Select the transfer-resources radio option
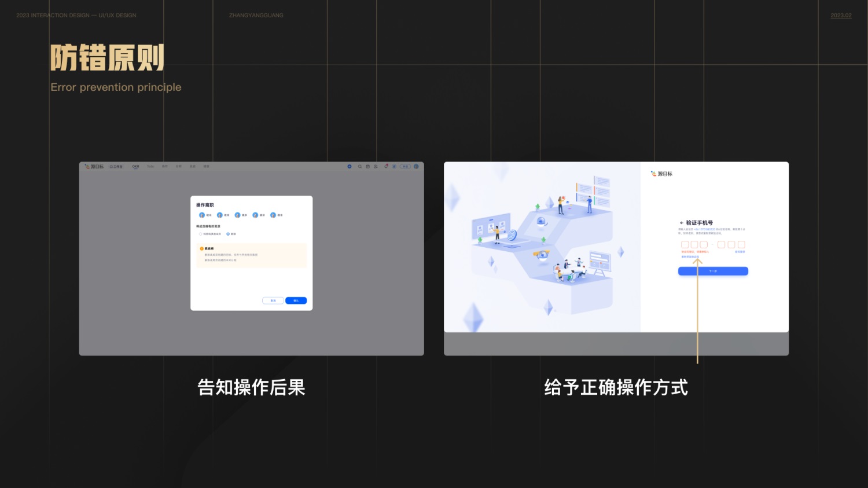This screenshot has height=488, width=868. [200, 234]
